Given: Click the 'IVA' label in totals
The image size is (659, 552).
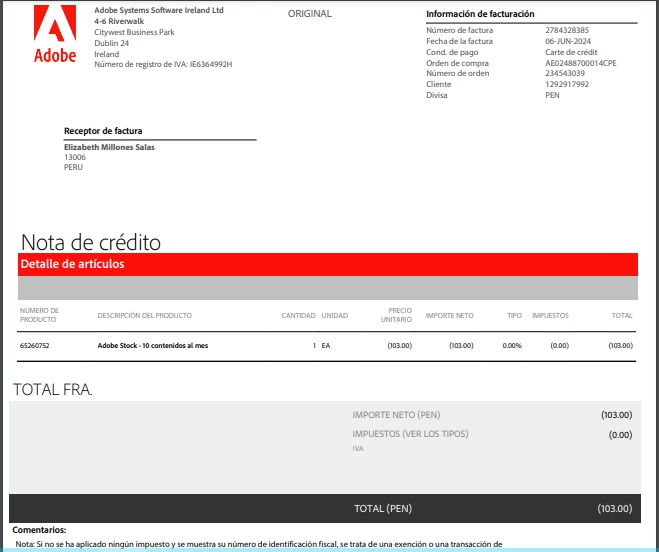Looking at the screenshot, I should point(358,449).
